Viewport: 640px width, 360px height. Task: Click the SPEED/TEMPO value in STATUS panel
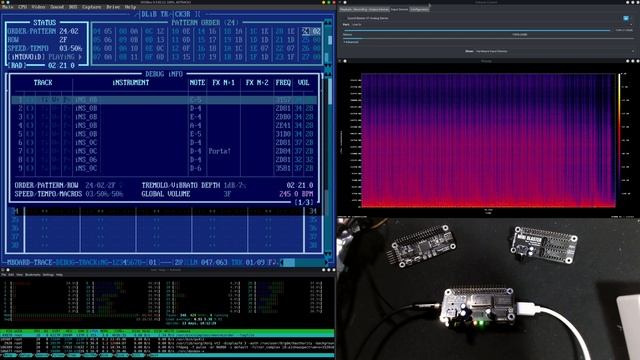pyautogui.click(x=71, y=48)
